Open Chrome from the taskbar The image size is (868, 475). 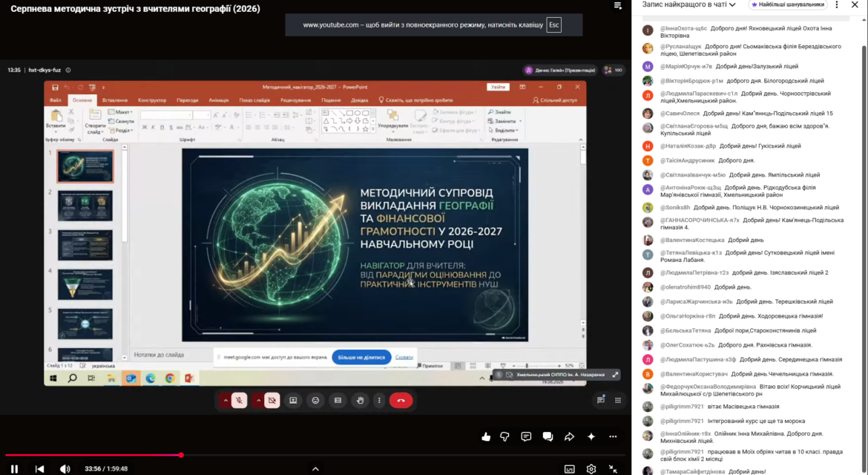[x=170, y=378]
